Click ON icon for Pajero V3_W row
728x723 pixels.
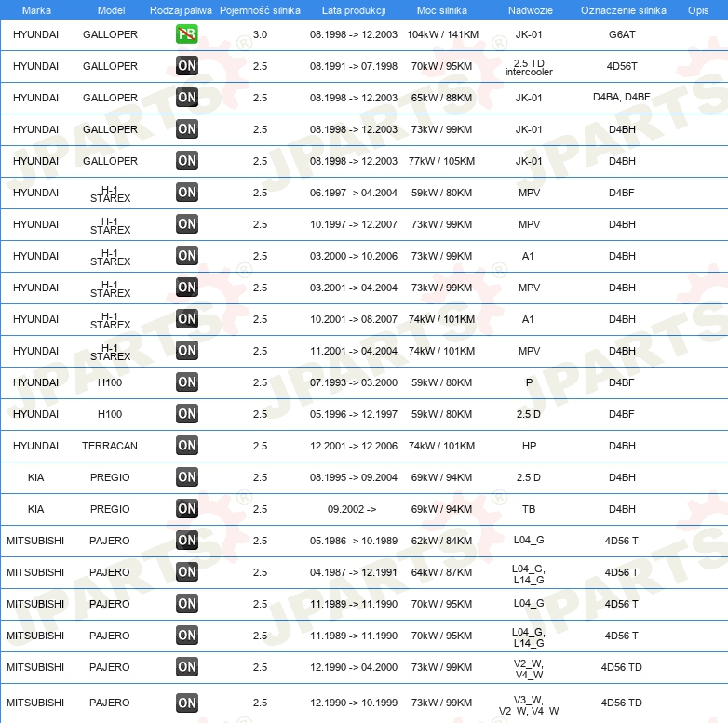(186, 703)
